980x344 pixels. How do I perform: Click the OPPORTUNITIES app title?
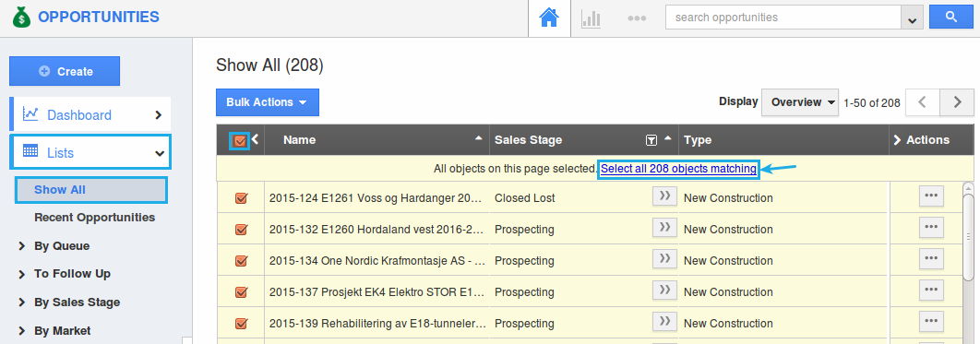tap(99, 17)
